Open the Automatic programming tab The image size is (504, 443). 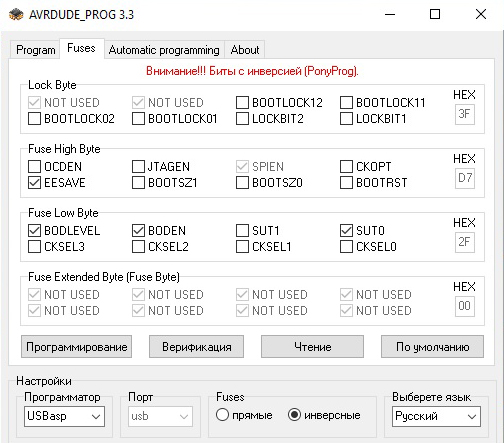click(164, 50)
